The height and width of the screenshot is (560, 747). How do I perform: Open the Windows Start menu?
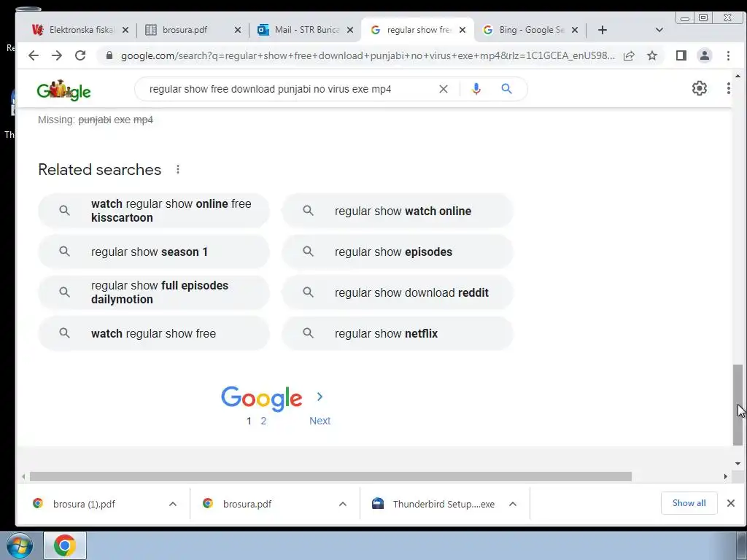tap(20, 545)
